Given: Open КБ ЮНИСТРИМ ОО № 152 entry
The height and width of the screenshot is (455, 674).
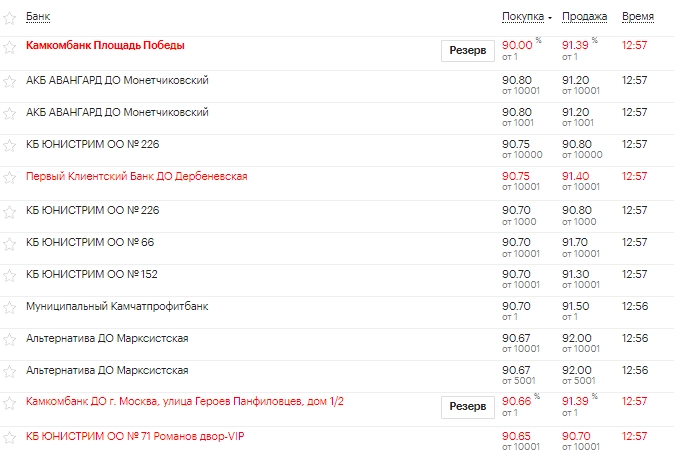Looking at the screenshot, I should pos(92,274).
